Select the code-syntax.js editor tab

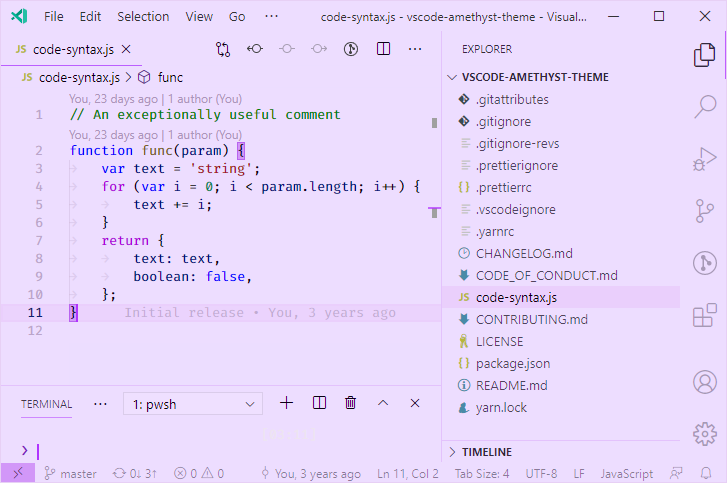pos(71,49)
